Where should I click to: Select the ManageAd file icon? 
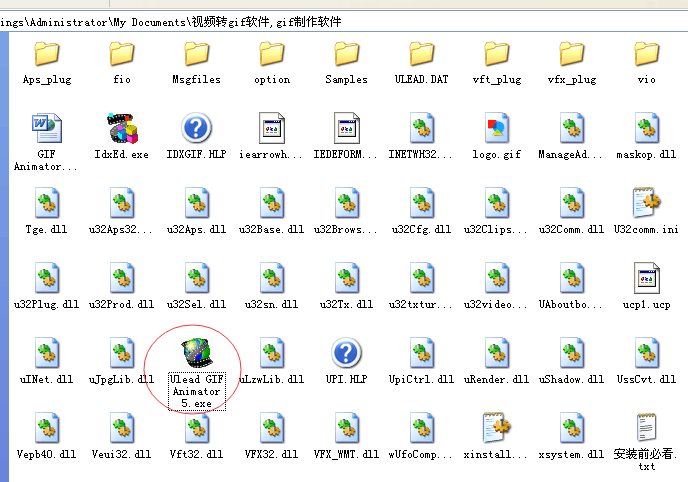[572, 128]
